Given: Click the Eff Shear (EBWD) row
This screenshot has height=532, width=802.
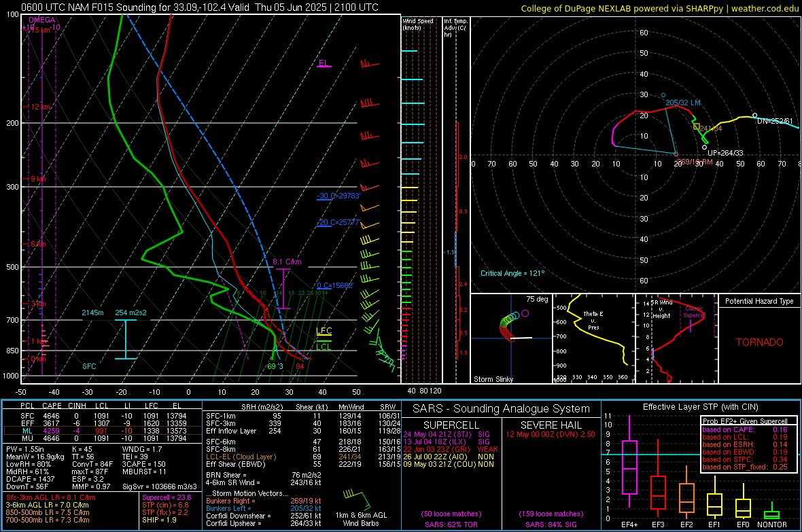Looking at the screenshot, I should (x=303, y=464).
